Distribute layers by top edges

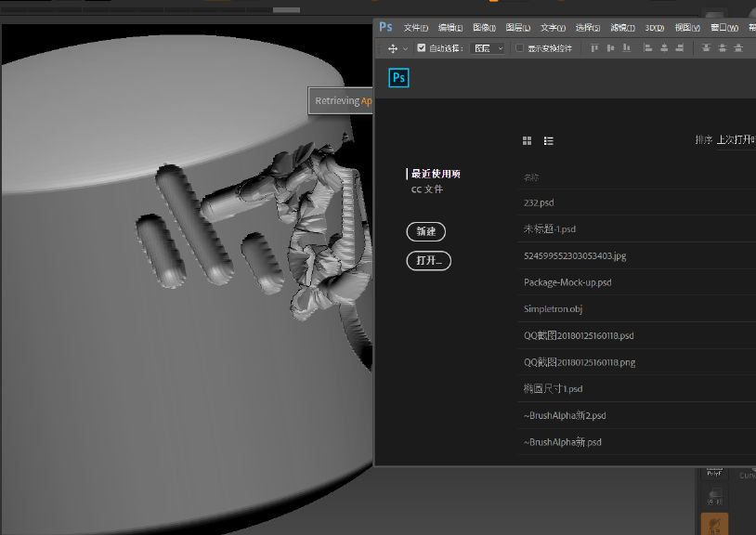(x=707, y=47)
